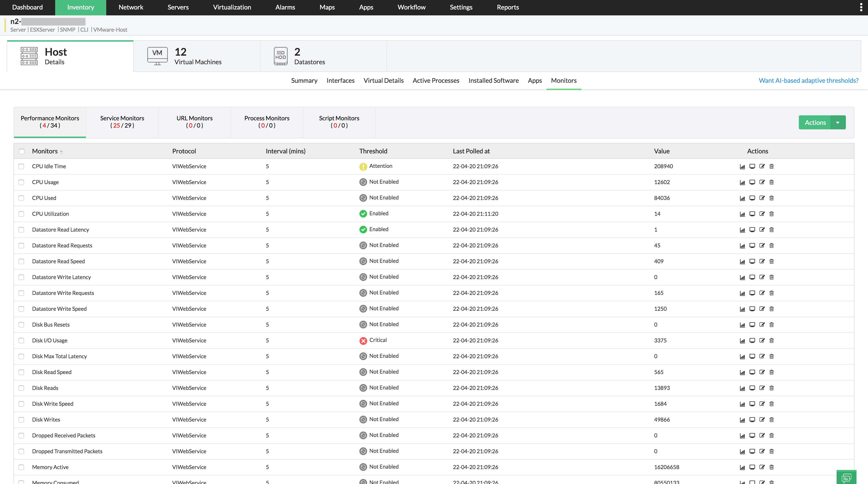The image size is (868, 484).
Task: Click the monitor display icon for CPU Utilization
Action: (752, 214)
